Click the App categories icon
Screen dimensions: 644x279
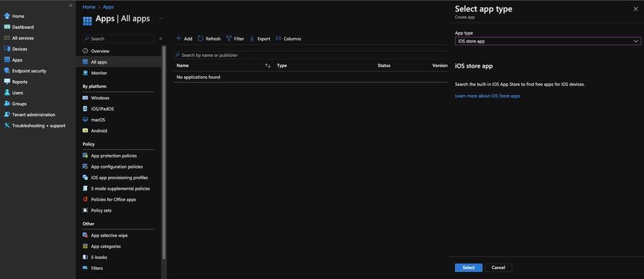(85, 246)
